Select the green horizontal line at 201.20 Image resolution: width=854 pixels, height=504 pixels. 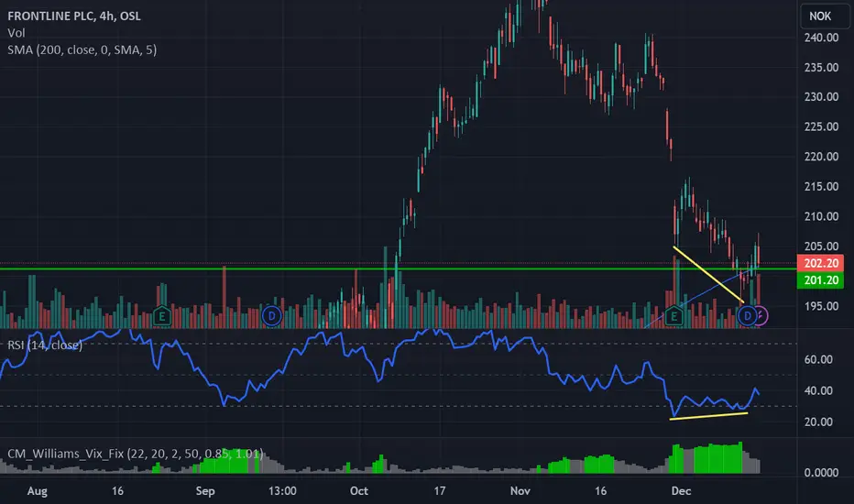coord(398,268)
